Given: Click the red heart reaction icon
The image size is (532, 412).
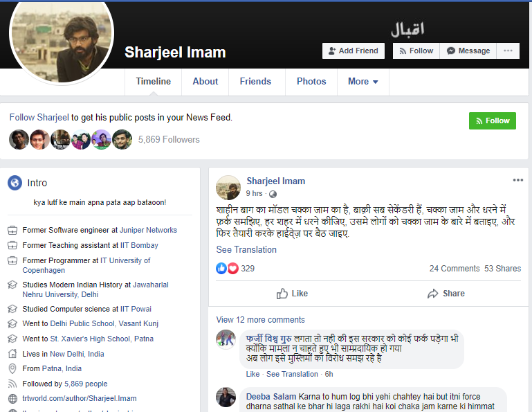Looking at the screenshot, I should click(x=232, y=269).
